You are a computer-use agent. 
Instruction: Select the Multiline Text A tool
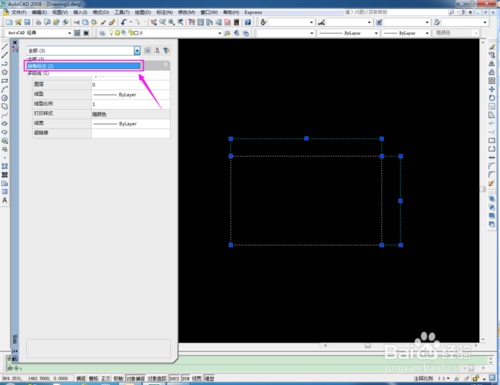pyautogui.click(x=5, y=200)
